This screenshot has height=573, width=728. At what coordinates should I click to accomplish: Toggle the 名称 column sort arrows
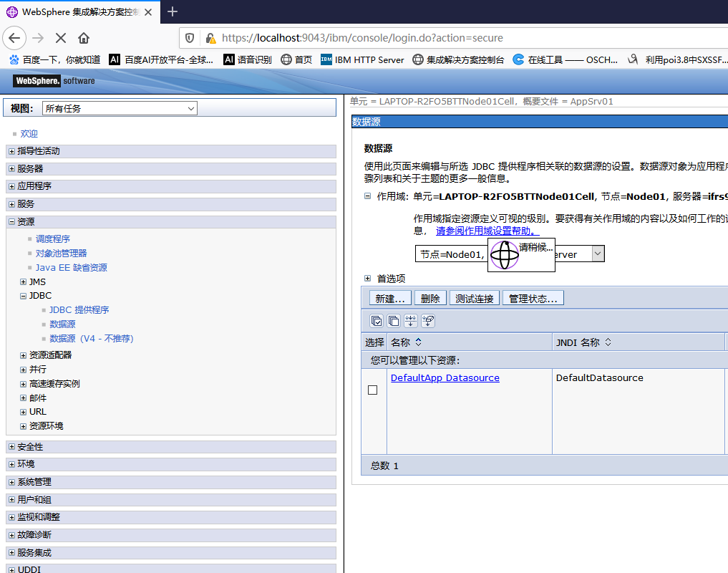[419, 342]
